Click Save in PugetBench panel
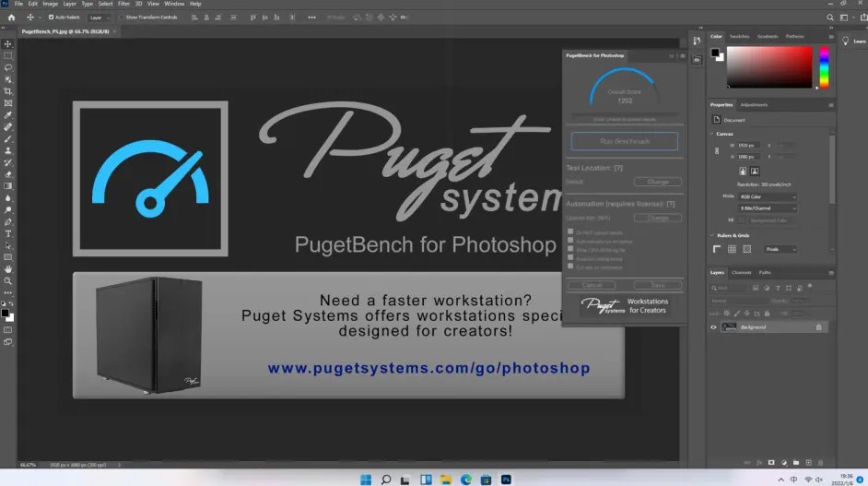868x486 pixels. click(x=658, y=285)
